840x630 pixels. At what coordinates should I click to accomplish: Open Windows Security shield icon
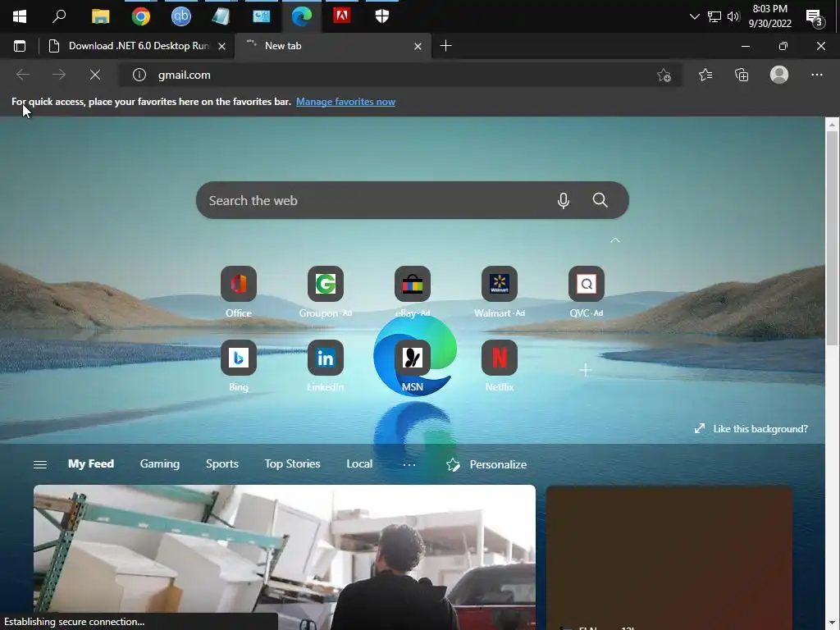click(x=382, y=16)
